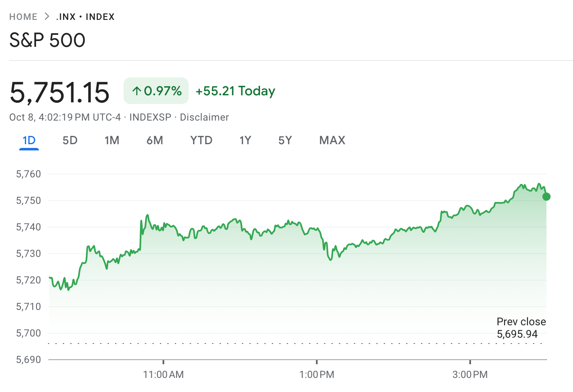Click the 3:00 PM time axis marker

[x=470, y=375]
